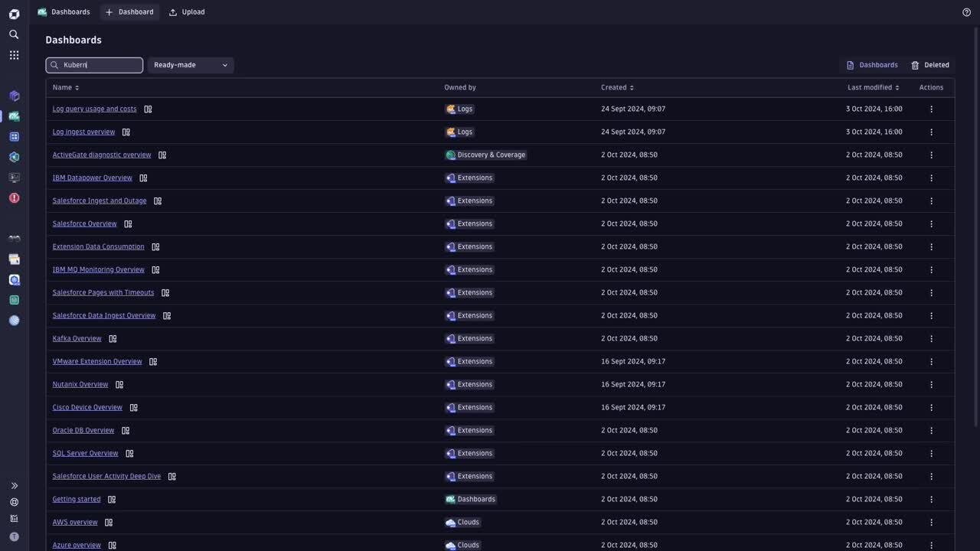The height and width of the screenshot is (551, 980).
Task: Open Log query usage and costs dashboard
Action: [94, 109]
